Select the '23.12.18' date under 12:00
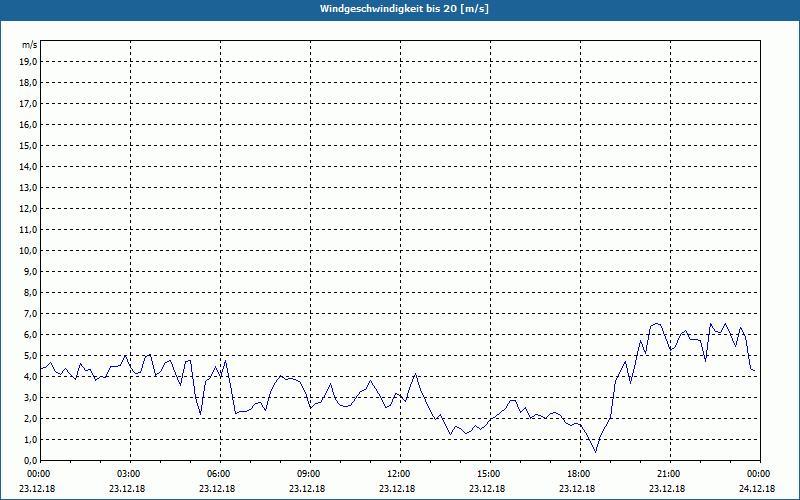The width and height of the screenshot is (800, 500). [397, 488]
